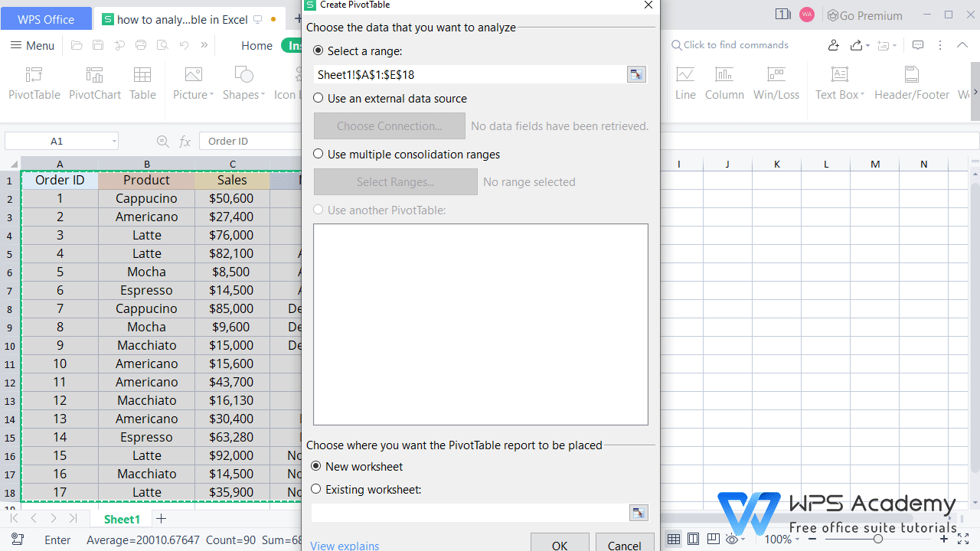Switch to the Home ribbon tab
Screen dimensions: 980x551
tap(256, 45)
